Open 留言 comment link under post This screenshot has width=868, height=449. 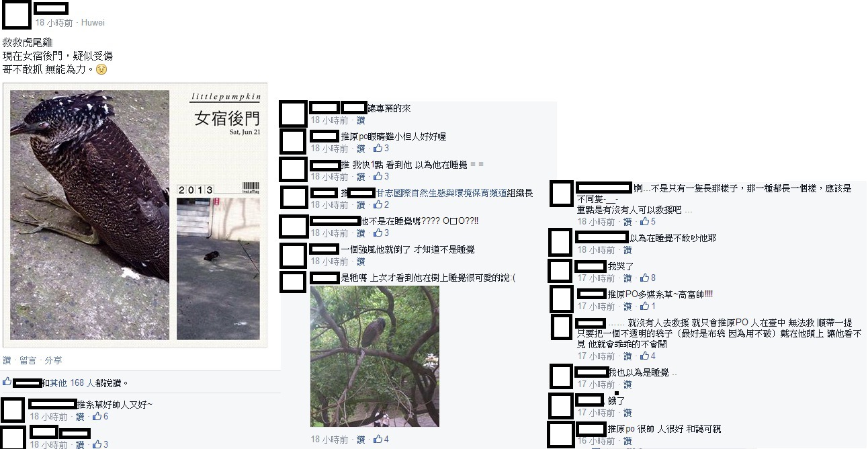pos(28,360)
